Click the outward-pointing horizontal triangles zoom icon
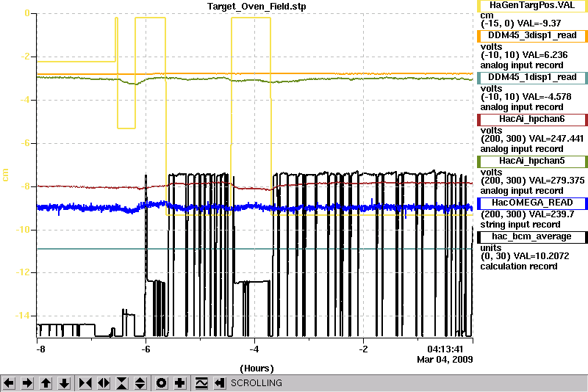 tap(104, 383)
